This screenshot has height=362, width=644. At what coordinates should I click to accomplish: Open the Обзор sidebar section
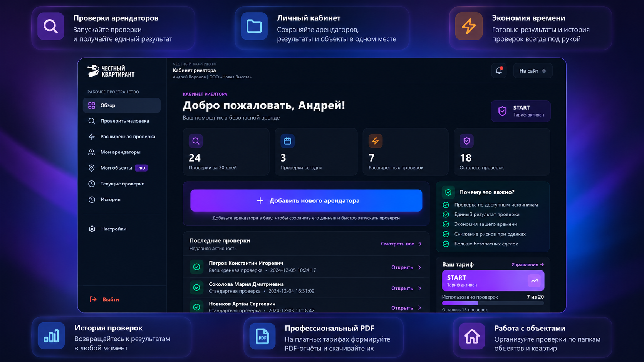pos(122,105)
